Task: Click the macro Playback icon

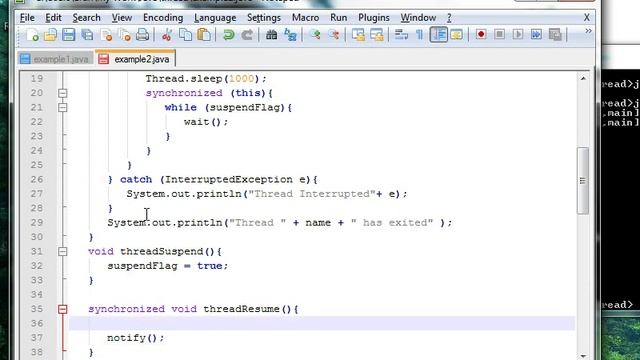Action: (x=518, y=35)
